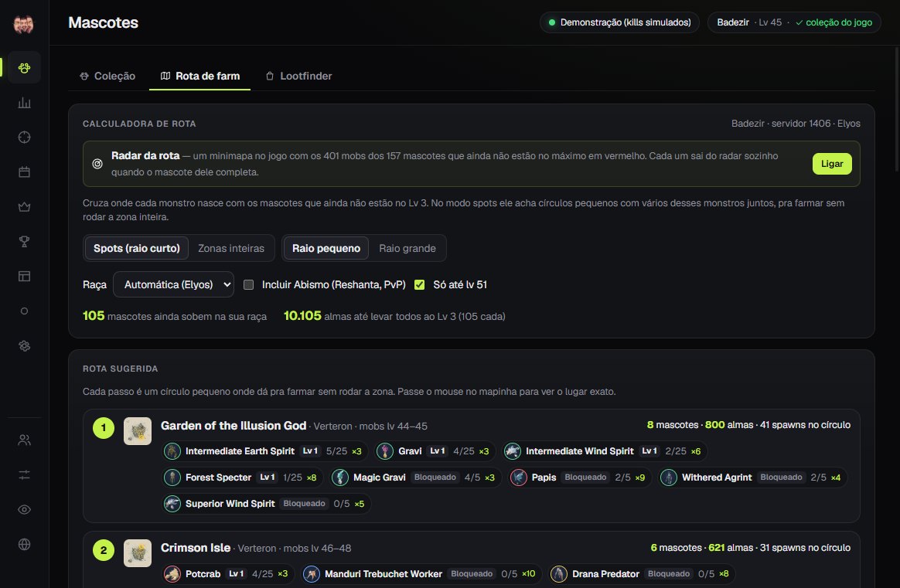
Task: Open the Lootfinder tab
Action: [x=298, y=76]
